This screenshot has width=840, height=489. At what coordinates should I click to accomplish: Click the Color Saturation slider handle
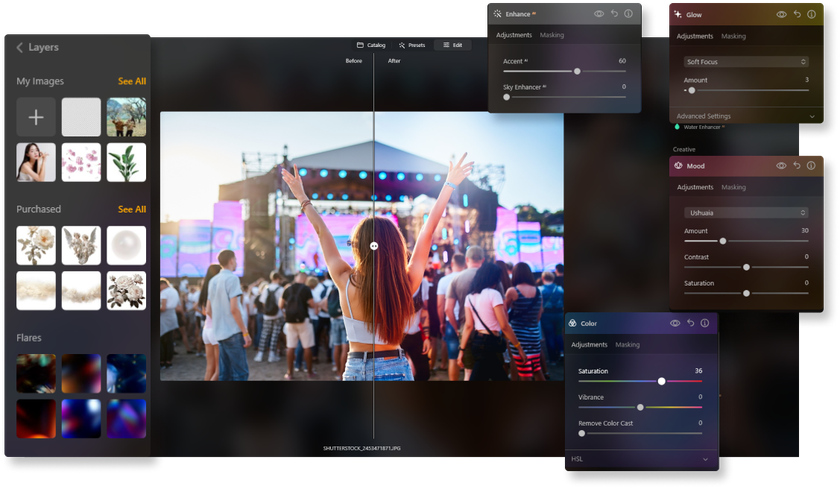pyautogui.click(x=662, y=381)
